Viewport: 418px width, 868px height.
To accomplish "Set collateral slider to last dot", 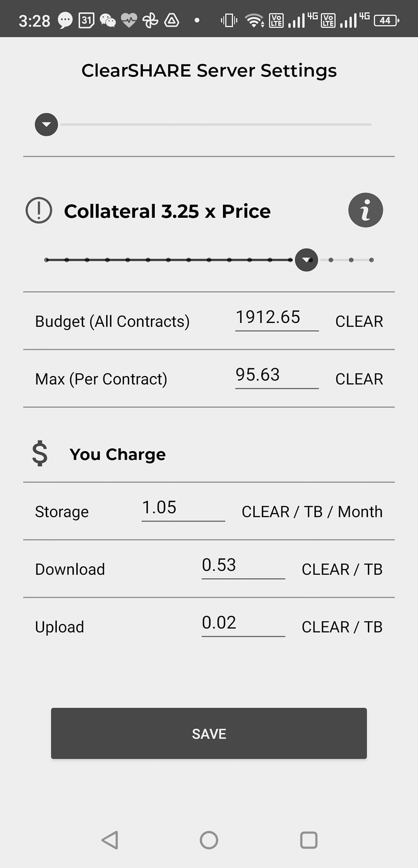I will click(371, 260).
